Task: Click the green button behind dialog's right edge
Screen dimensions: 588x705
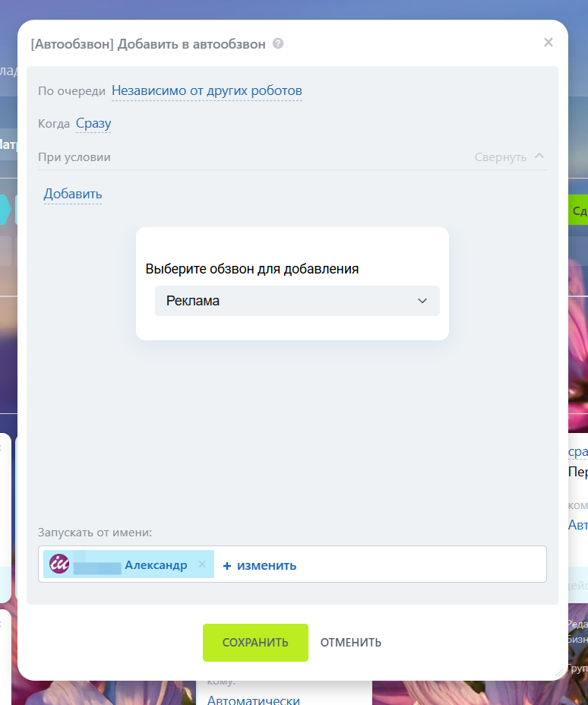Action: tap(578, 210)
